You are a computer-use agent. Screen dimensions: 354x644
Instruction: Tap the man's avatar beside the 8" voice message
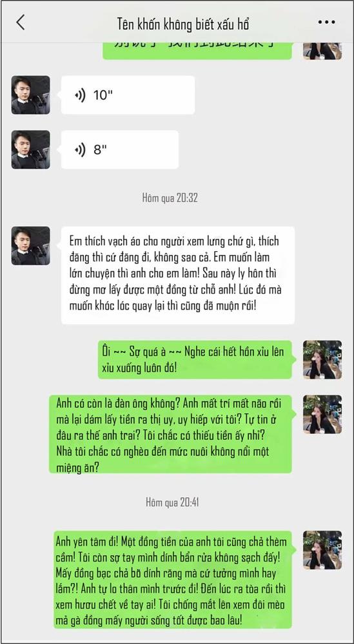point(31,149)
